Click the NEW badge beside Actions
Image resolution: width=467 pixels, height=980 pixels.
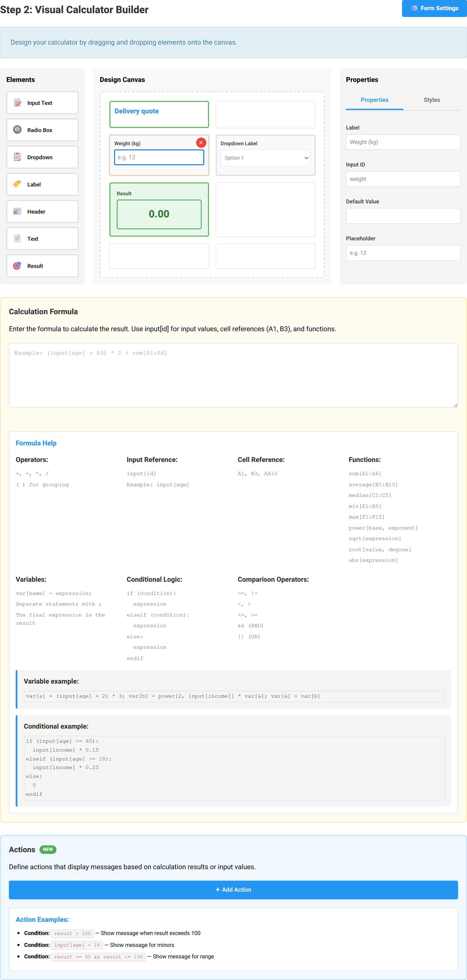(48, 849)
